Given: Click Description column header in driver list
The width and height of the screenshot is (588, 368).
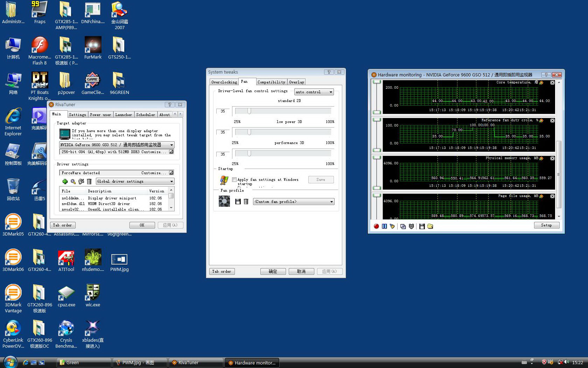Looking at the screenshot, I should pos(117,191).
